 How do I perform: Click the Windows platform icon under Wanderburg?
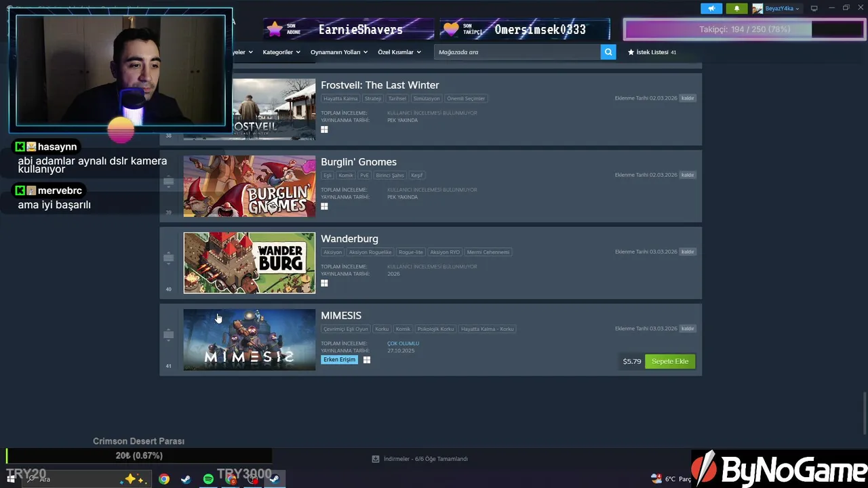click(x=324, y=283)
